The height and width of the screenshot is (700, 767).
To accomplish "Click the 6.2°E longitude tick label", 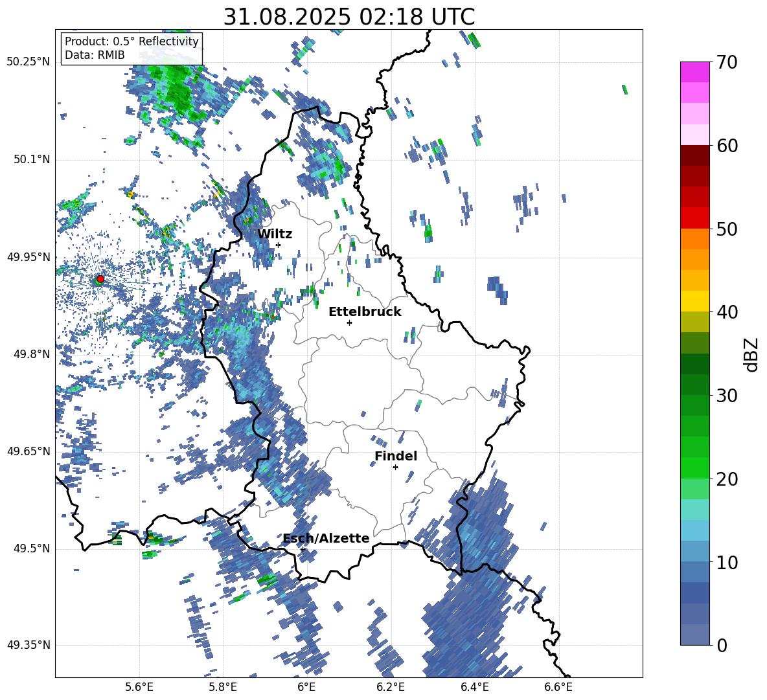I will (x=391, y=688).
